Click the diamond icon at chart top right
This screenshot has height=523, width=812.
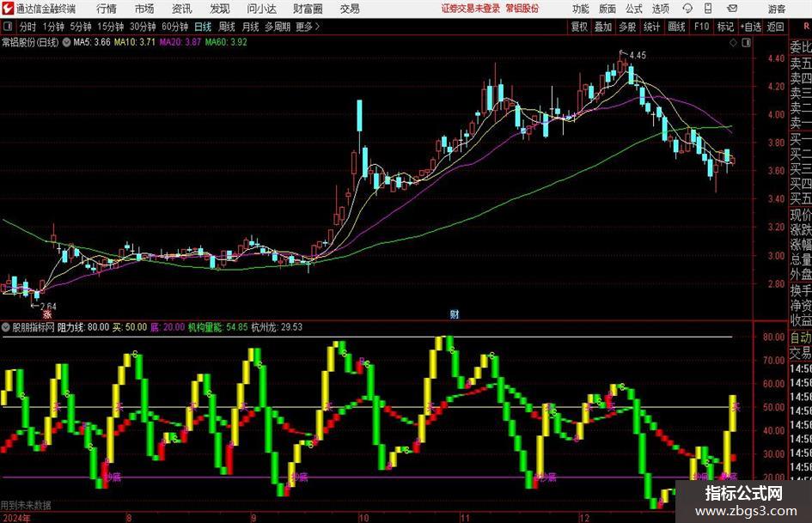click(x=733, y=43)
